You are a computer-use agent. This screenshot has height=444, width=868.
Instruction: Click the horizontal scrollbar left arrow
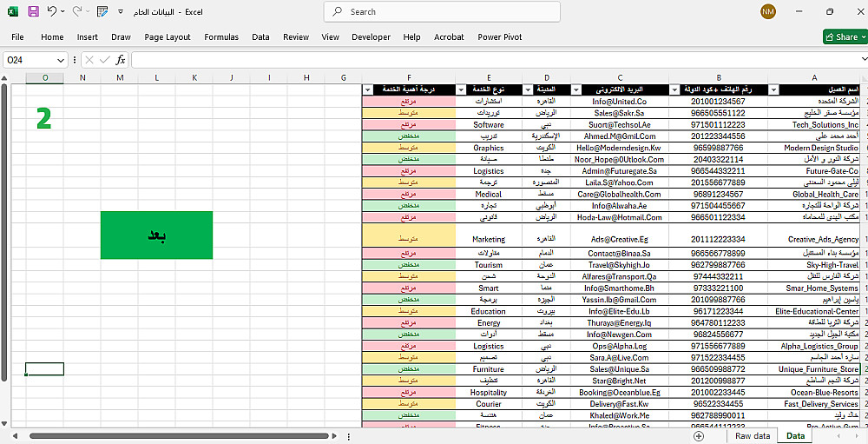coord(16,436)
